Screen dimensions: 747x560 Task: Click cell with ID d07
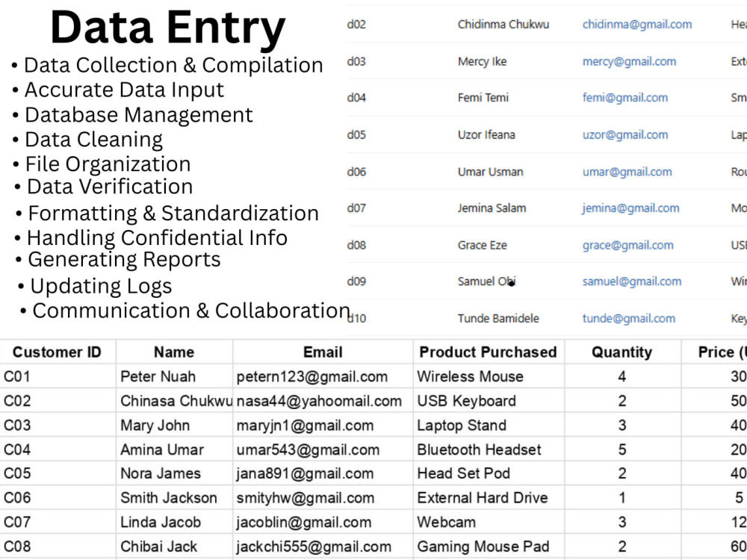(x=356, y=208)
